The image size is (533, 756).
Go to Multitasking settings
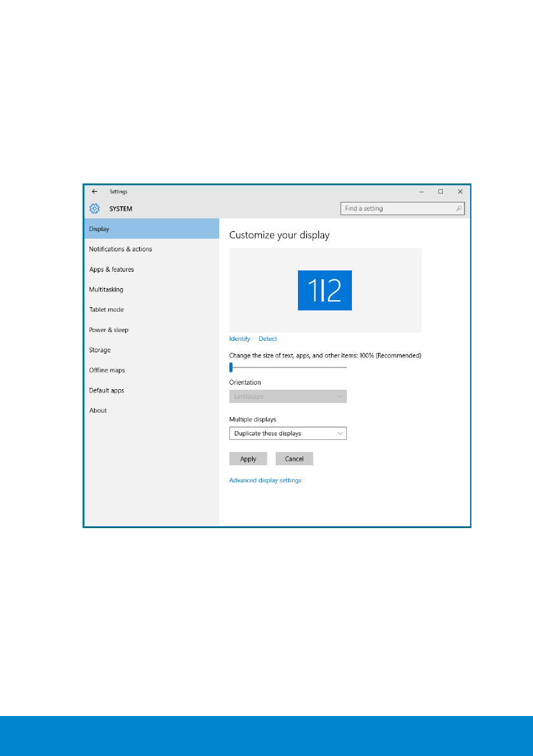click(x=106, y=289)
